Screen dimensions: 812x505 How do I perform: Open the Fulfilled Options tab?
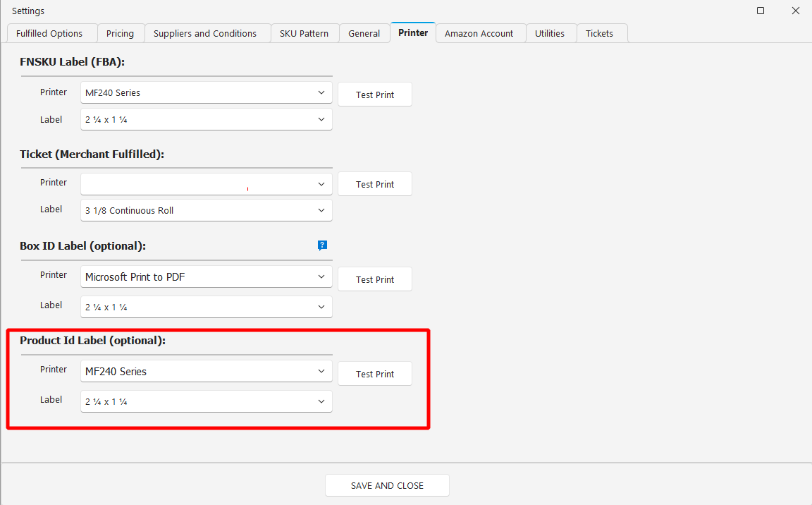pyautogui.click(x=52, y=33)
